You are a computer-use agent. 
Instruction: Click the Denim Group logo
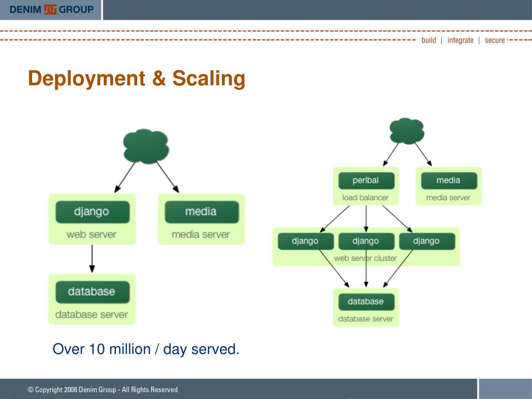(51, 9)
